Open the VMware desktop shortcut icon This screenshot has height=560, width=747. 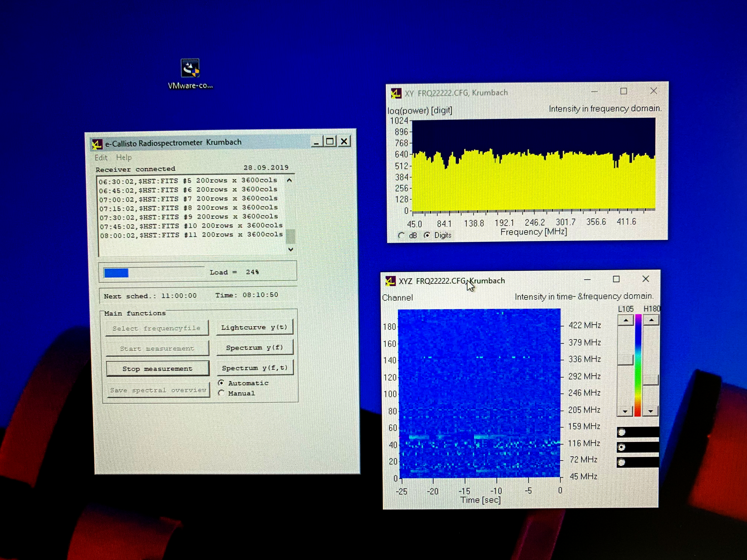(190, 69)
